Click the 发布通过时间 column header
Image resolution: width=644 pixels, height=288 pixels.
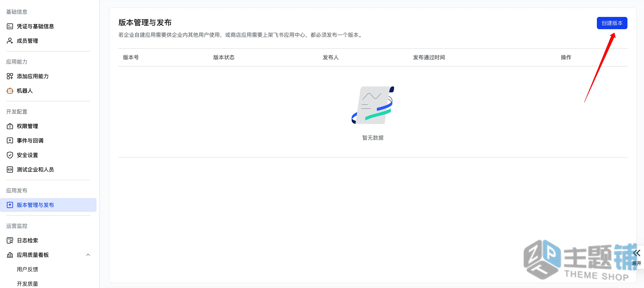point(429,58)
